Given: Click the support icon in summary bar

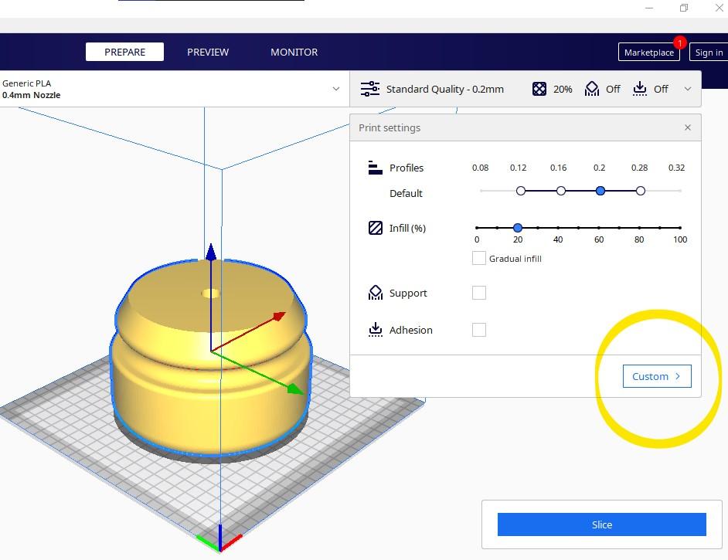Looking at the screenshot, I should point(591,89).
